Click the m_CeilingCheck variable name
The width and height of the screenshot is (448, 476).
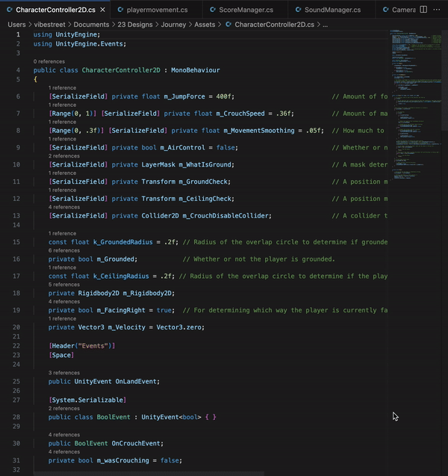tap(205, 199)
